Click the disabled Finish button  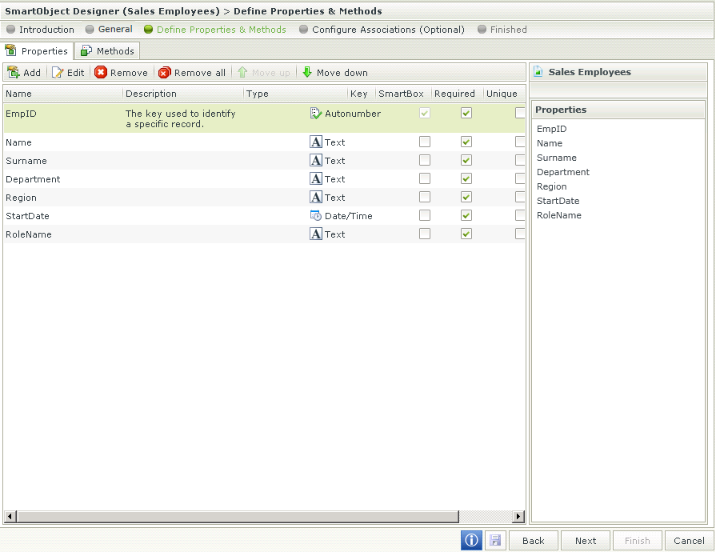coord(637,541)
